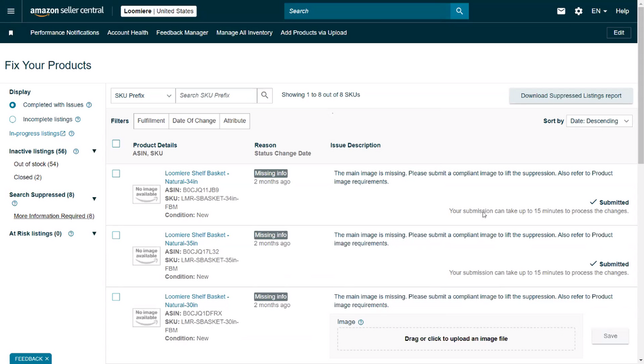Screen dimensions: 644x364
Task: Click the top search magnifier button
Action: (459, 11)
